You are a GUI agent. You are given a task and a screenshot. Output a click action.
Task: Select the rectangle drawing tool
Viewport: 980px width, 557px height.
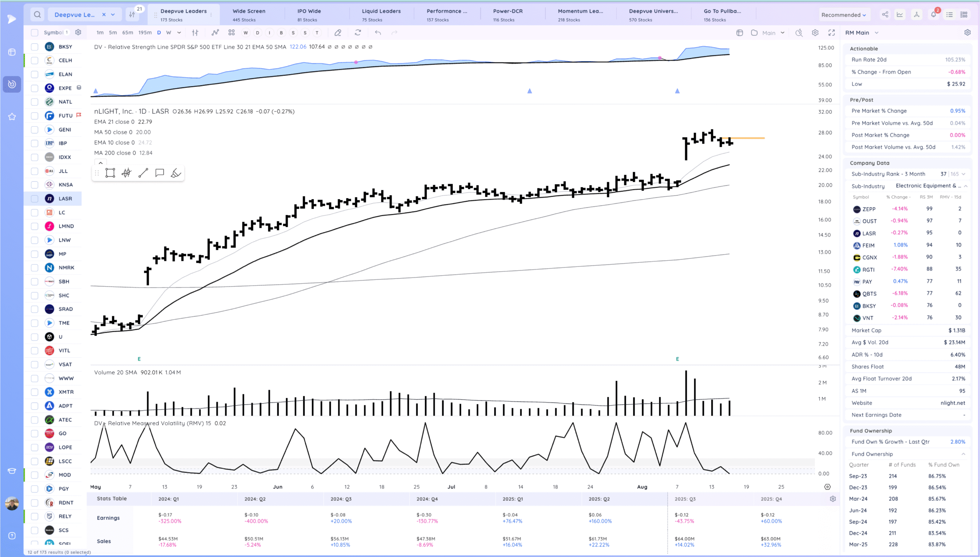pyautogui.click(x=110, y=173)
